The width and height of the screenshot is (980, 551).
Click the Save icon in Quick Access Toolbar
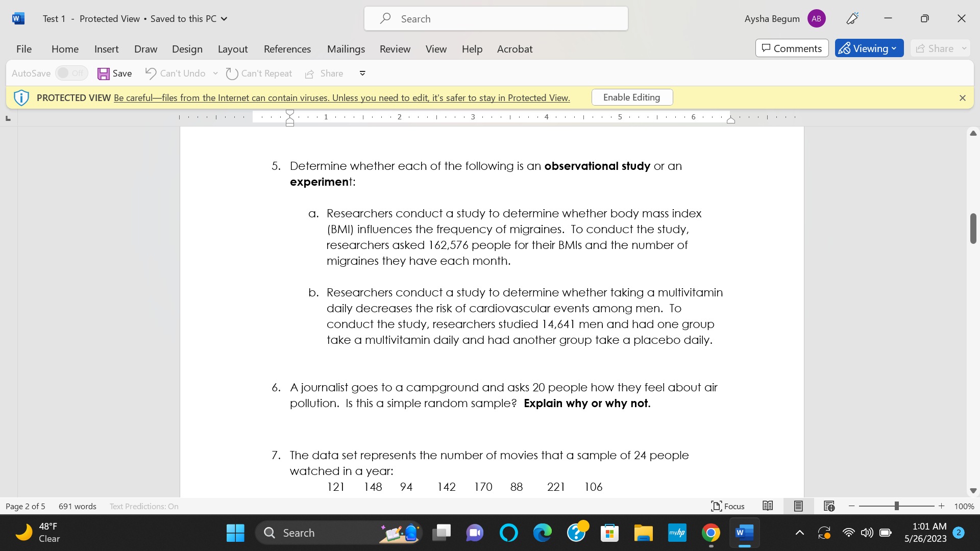104,73
